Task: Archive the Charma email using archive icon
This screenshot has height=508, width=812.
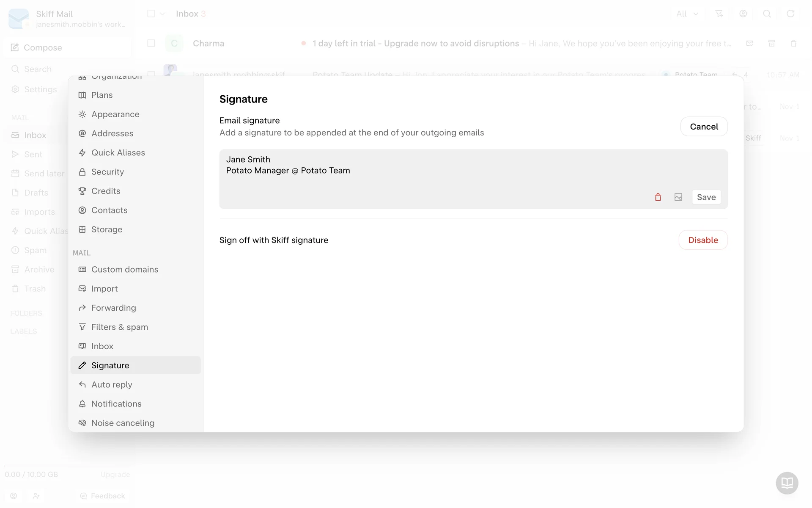Action: (771, 43)
